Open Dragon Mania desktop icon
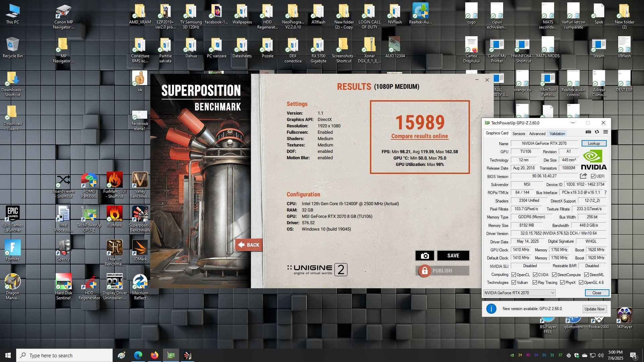 pos(12,287)
